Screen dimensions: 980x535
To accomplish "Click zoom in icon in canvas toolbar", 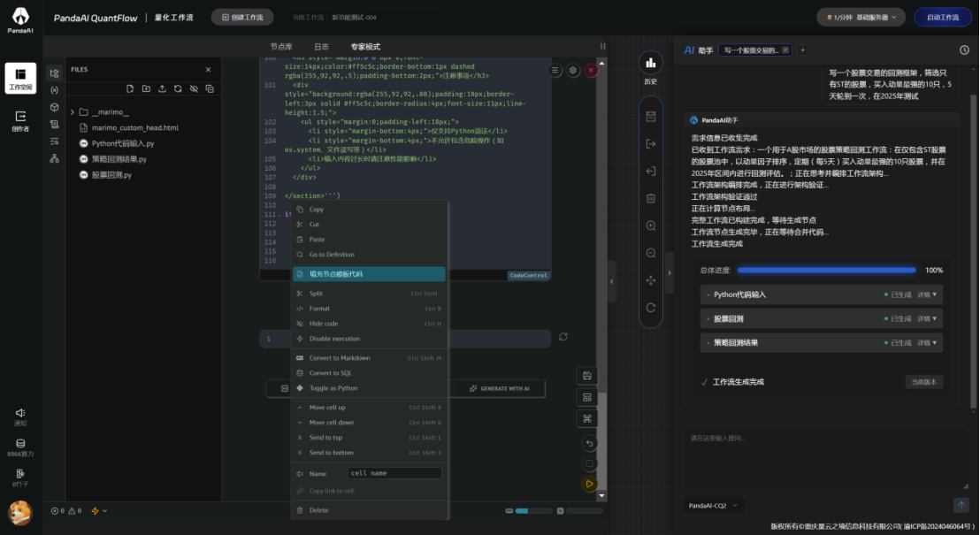I will pyautogui.click(x=651, y=225).
